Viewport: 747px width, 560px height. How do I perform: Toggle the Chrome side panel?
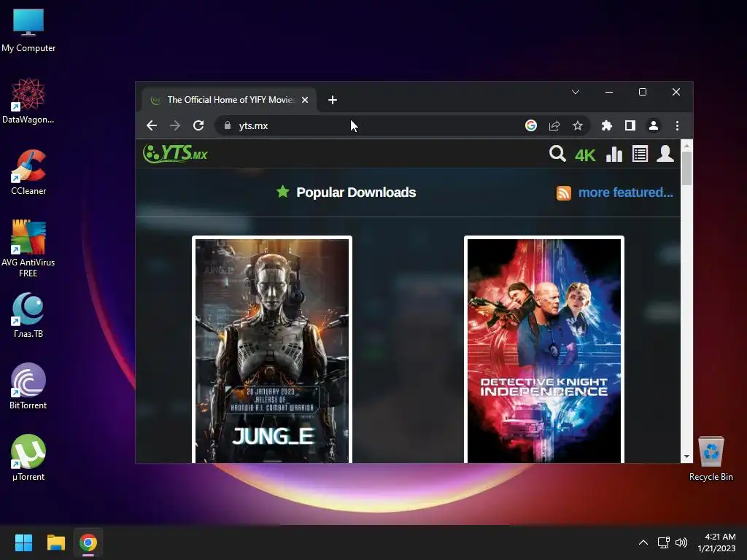[x=630, y=125]
